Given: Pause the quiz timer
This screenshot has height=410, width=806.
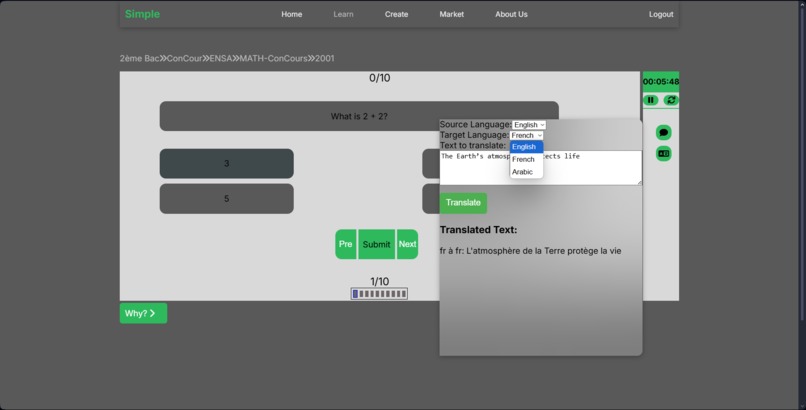Looking at the screenshot, I should click(650, 100).
